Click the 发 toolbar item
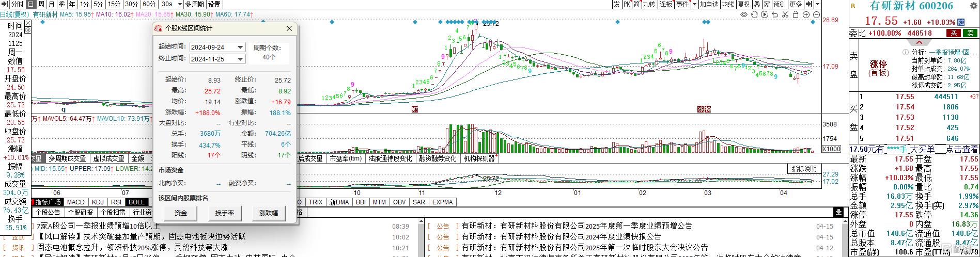Screen dimensions: 980x257 point(617,4)
